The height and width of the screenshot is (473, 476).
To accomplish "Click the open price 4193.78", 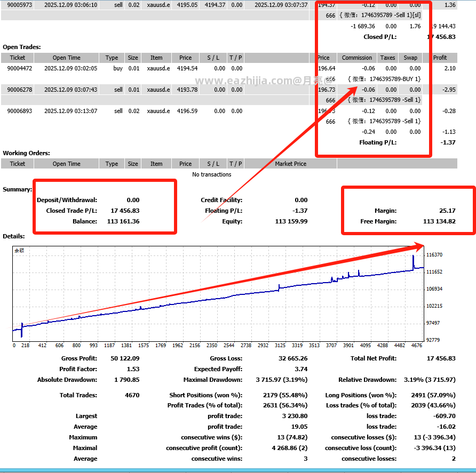I will pos(187,90).
